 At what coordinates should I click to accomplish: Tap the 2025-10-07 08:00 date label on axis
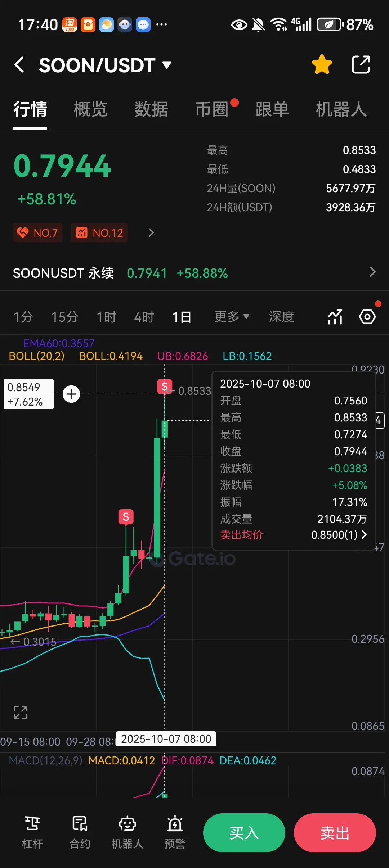(166, 739)
